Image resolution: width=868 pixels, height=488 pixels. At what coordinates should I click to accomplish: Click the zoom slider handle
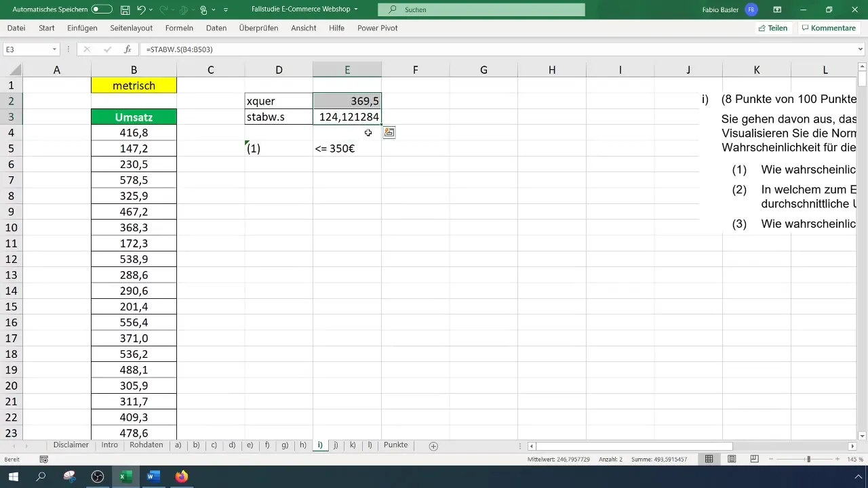[808, 459]
